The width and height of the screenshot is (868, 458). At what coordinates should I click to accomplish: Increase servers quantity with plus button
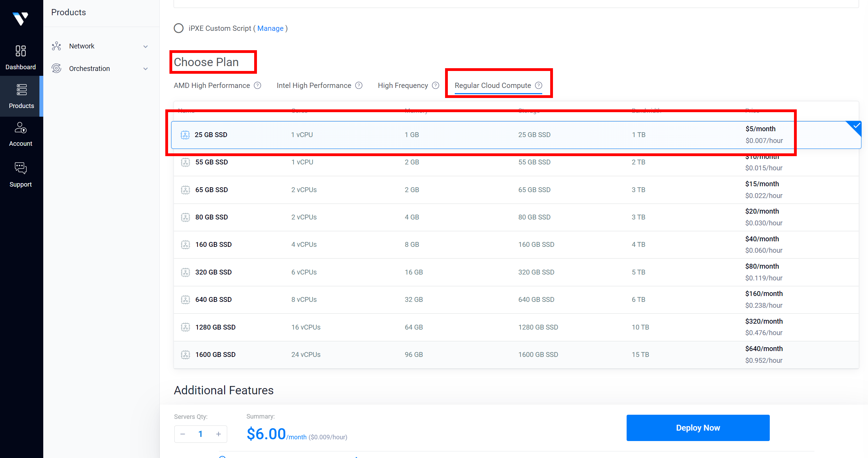tap(219, 434)
